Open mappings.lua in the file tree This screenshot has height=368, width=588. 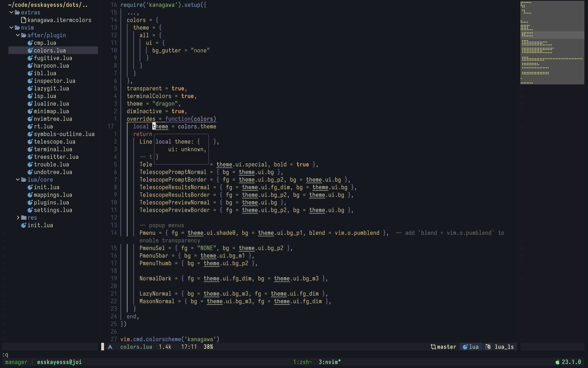click(53, 195)
